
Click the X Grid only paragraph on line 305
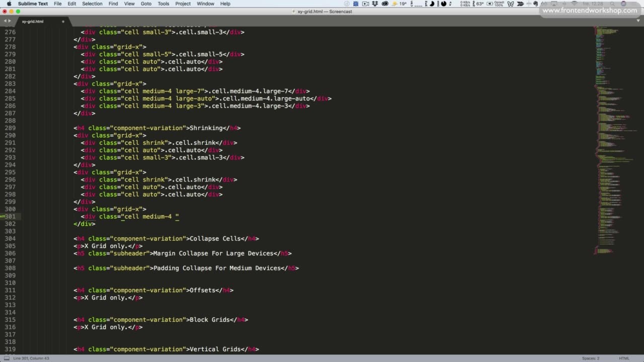[108, 246]
